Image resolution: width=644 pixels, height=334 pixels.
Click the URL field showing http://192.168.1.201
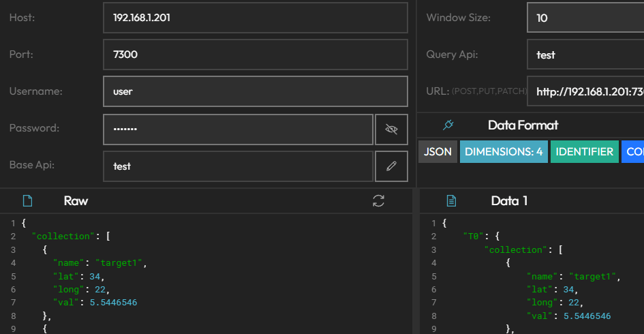pos(585,91)
